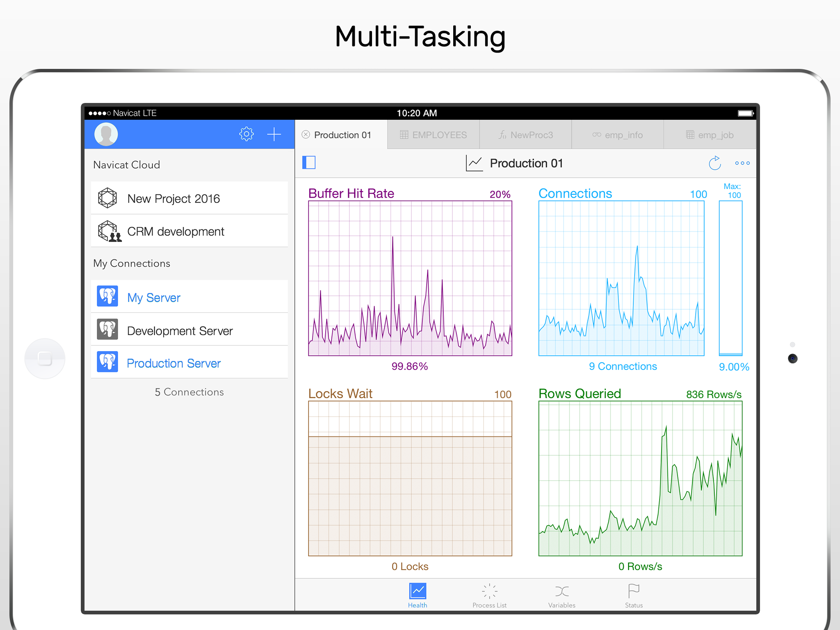Open the Variables view

tap(562, 596)
